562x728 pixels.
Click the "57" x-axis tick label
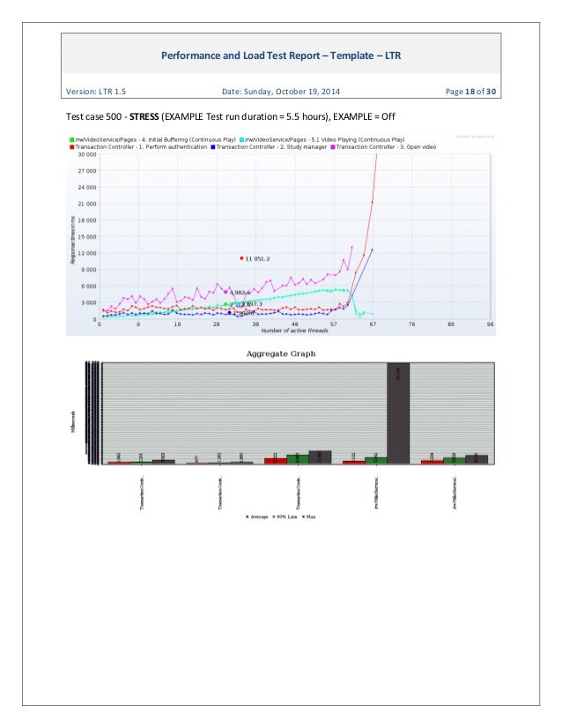(334, 324)
